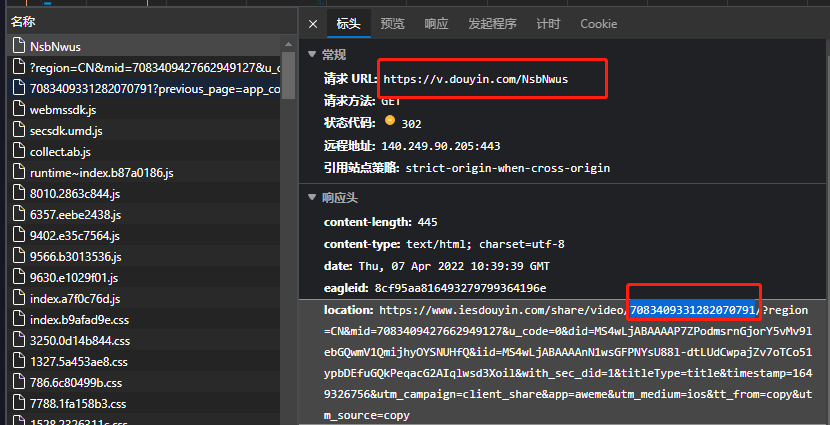Open the 计时 tab
The image size is (830, 425).
tap(548, 24)
